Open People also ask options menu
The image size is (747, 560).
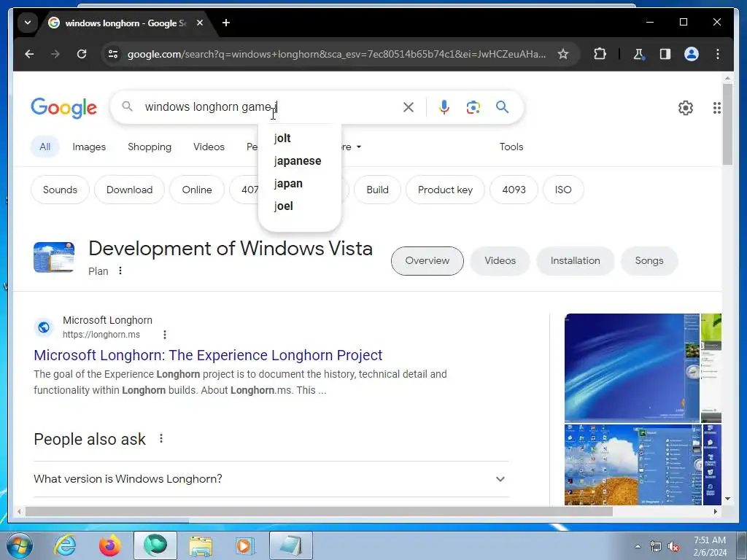[161, 438]
